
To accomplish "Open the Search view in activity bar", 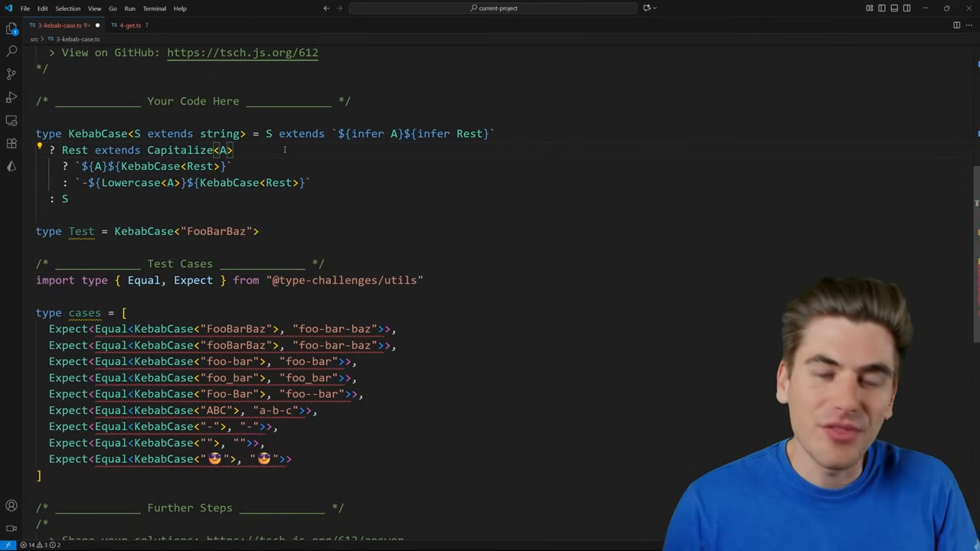I will click(11, 51).
